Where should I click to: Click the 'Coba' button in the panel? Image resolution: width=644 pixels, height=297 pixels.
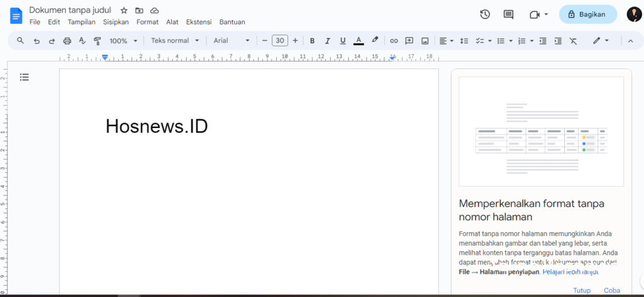coord(612,290)
